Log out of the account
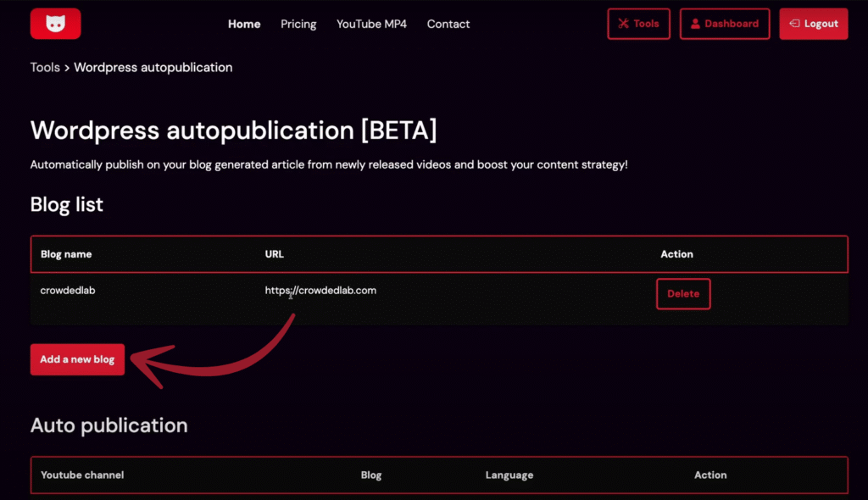The image size is (868, 500). tap(813, 23)
